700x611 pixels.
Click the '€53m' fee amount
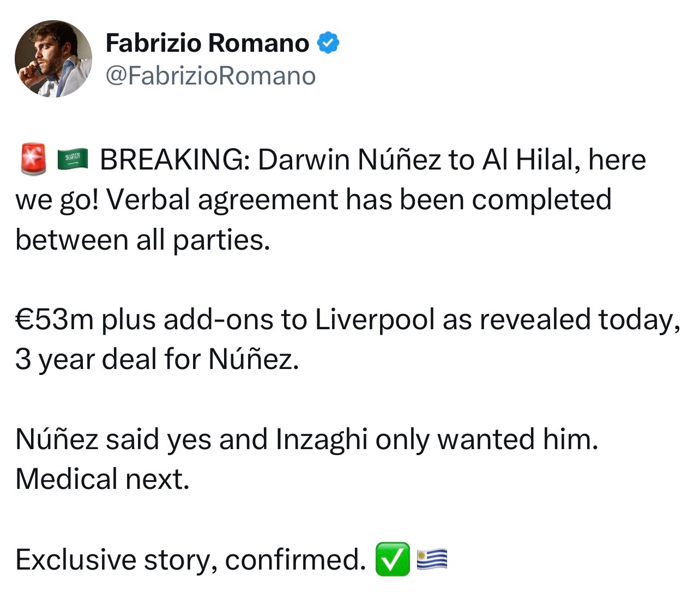[x=55, y=319]
